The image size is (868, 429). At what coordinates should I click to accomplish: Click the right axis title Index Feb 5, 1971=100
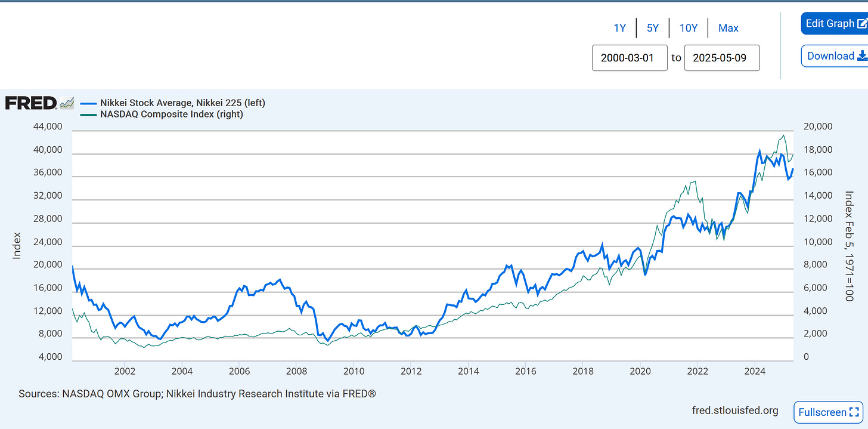coord(850,246)
